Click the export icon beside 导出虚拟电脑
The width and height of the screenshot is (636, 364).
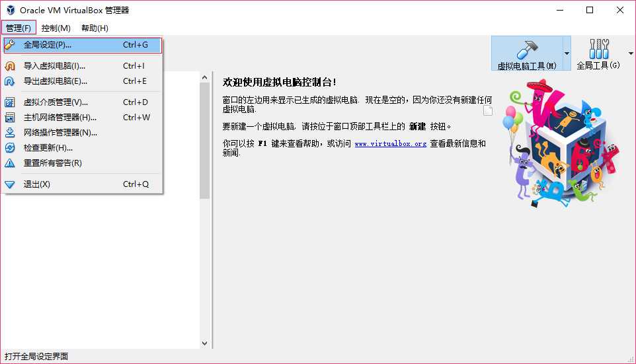click(10, 81)
